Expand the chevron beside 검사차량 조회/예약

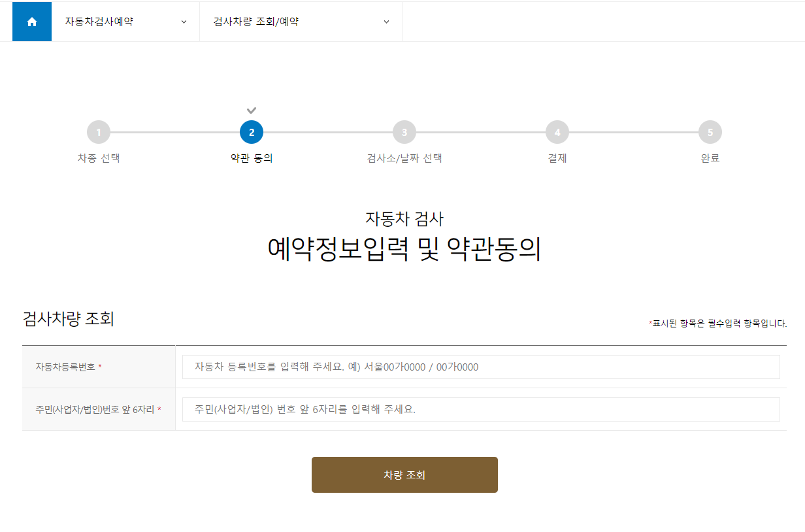point(386,21)
